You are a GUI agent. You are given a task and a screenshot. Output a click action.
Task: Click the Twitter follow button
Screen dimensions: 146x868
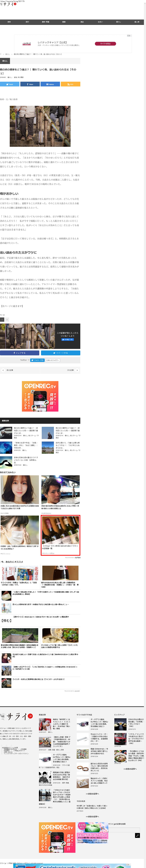(37, 360)
